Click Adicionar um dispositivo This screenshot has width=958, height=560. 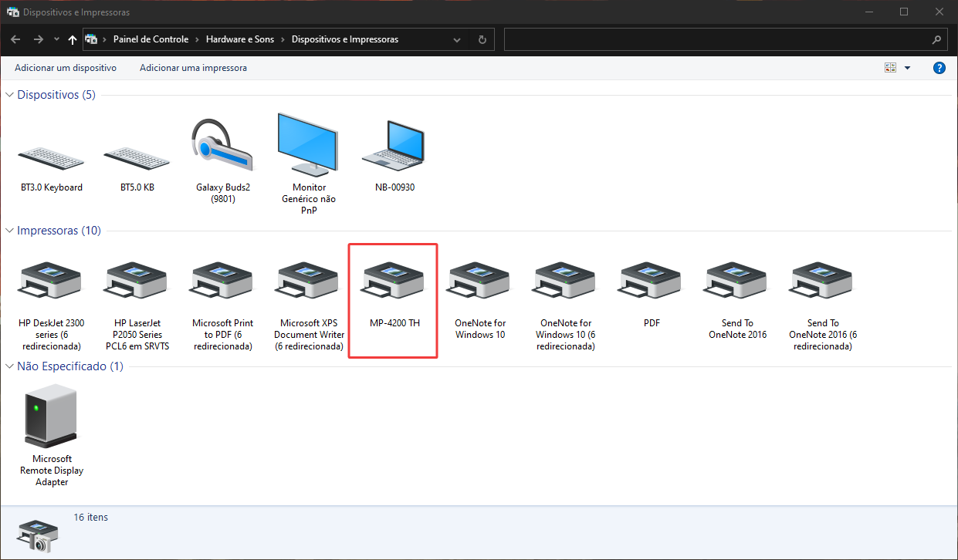[x=66, y=68]
